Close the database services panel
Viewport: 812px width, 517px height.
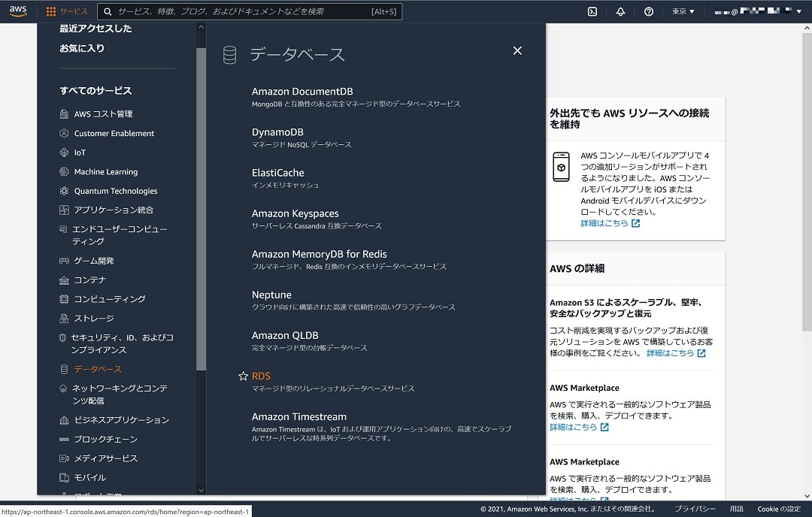coord(517,50)
